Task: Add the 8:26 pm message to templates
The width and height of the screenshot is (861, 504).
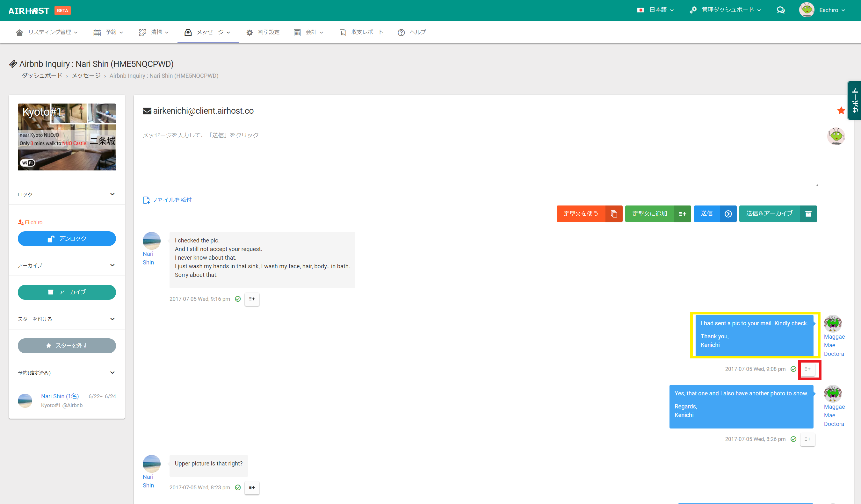Action: point(807,439)
